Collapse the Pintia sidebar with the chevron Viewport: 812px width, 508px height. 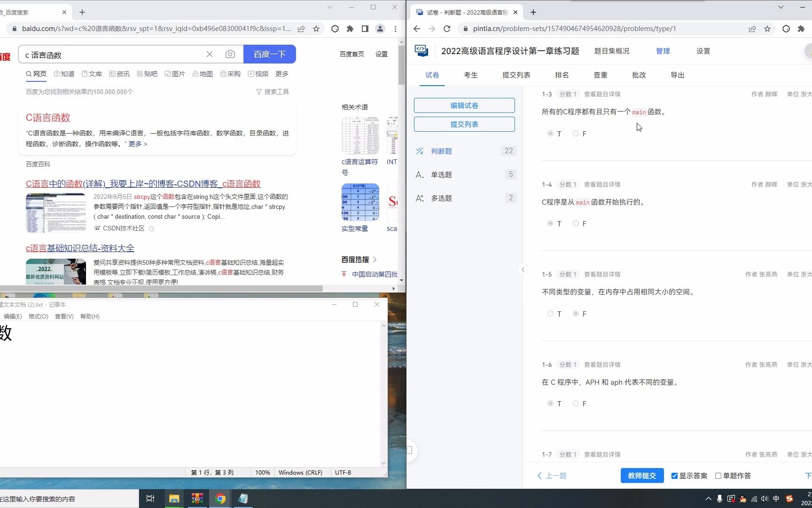(523, 270)
